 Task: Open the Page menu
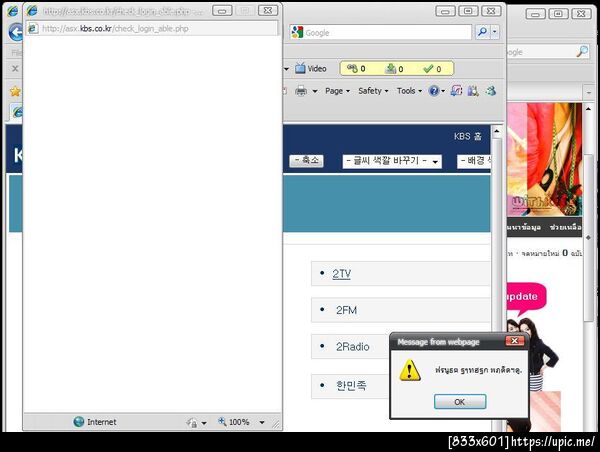point(337,91)
